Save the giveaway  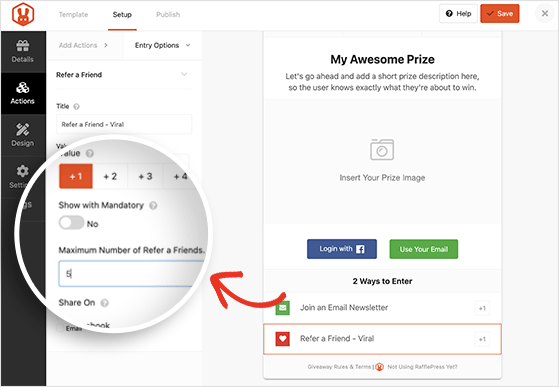pyautogui.click(x=500, y=14)
